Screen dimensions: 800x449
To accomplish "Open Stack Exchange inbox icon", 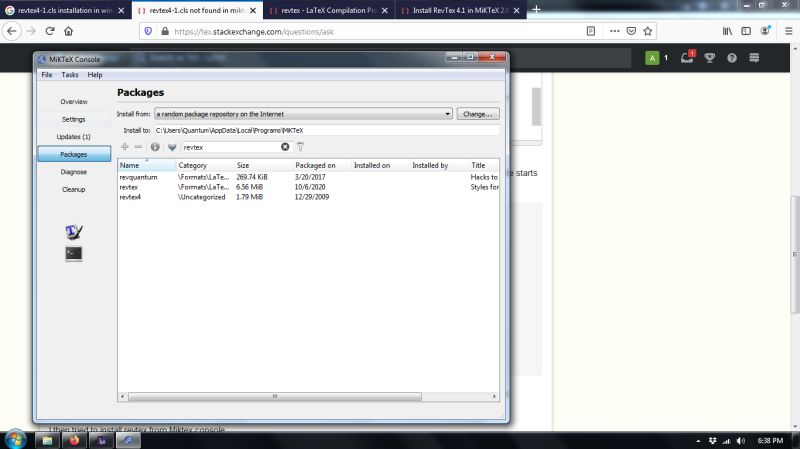I will pyautogui.click(x=687, y=58).
